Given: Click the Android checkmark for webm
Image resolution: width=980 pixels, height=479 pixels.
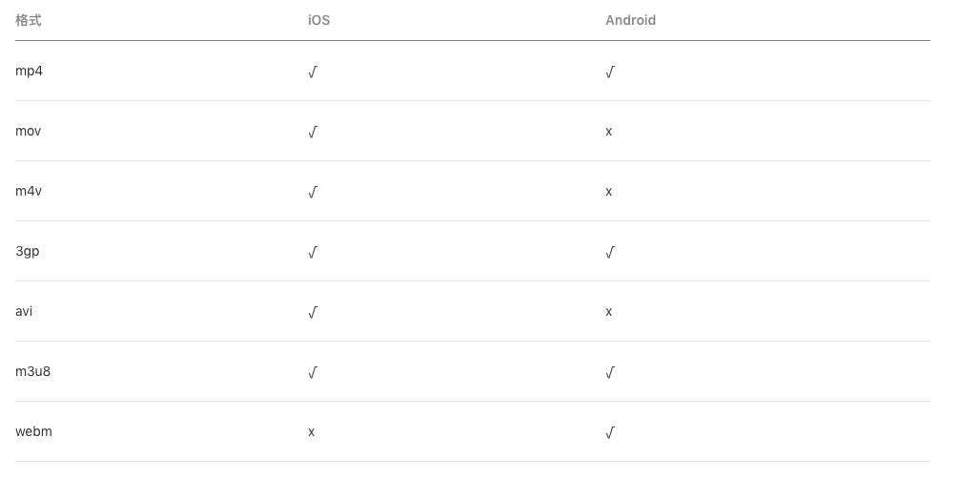Looking at the screenshot, I should (611, 432).
